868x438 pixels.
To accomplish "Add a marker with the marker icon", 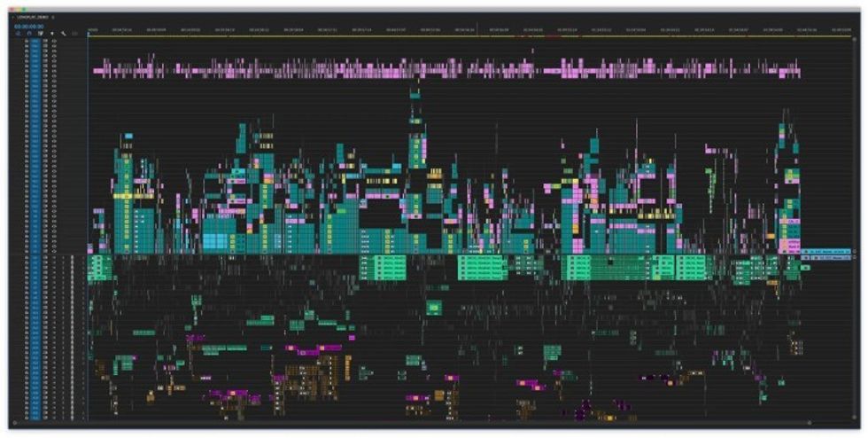I will click(x=52, y=34).
